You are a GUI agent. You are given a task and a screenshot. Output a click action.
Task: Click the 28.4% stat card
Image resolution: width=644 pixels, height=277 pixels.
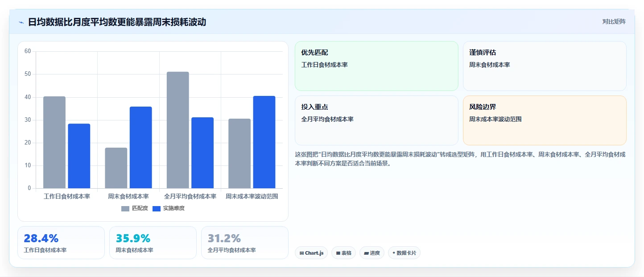point(61,243)
